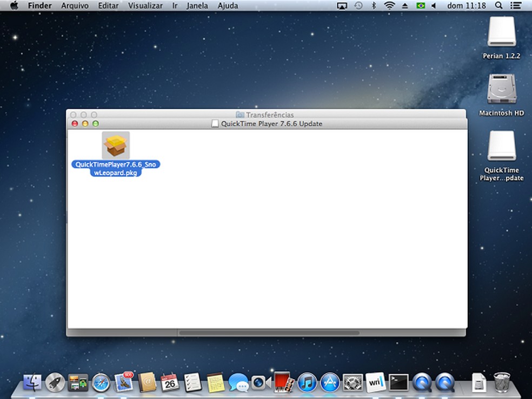
Task: Adjust volume via the speaker menu icon
Action: pos(433,5)
